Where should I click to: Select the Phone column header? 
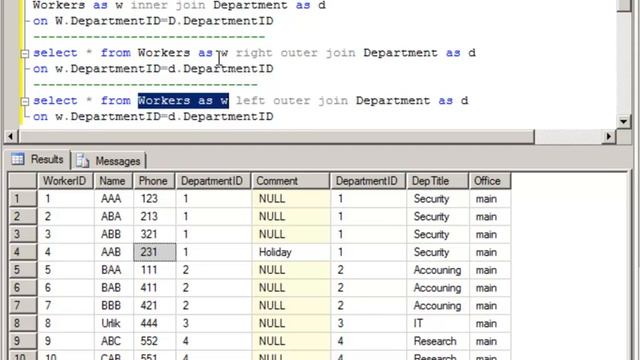point(154,181)
